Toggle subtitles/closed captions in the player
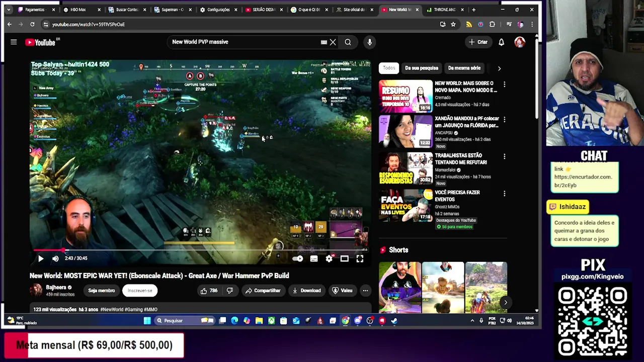 click(314, 259)
